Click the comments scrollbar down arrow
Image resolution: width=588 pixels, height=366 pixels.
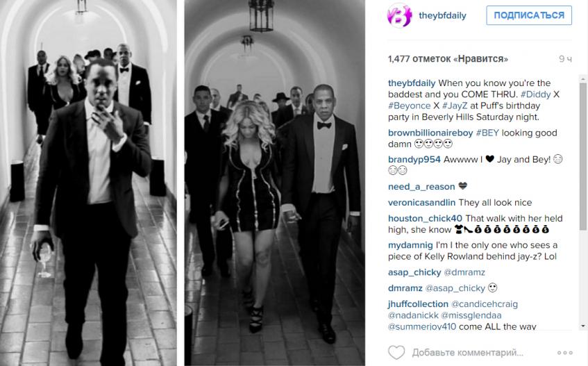pyautogui.click(x=583, y=326)
